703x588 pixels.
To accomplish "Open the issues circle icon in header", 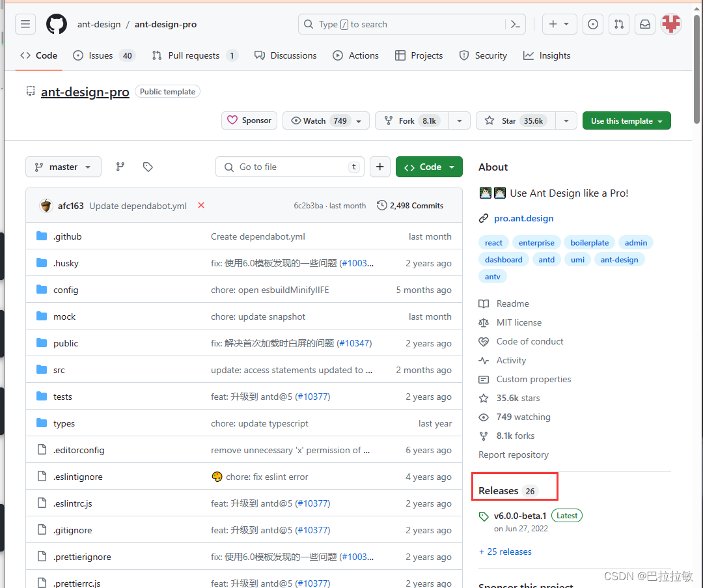I will 593,24.
